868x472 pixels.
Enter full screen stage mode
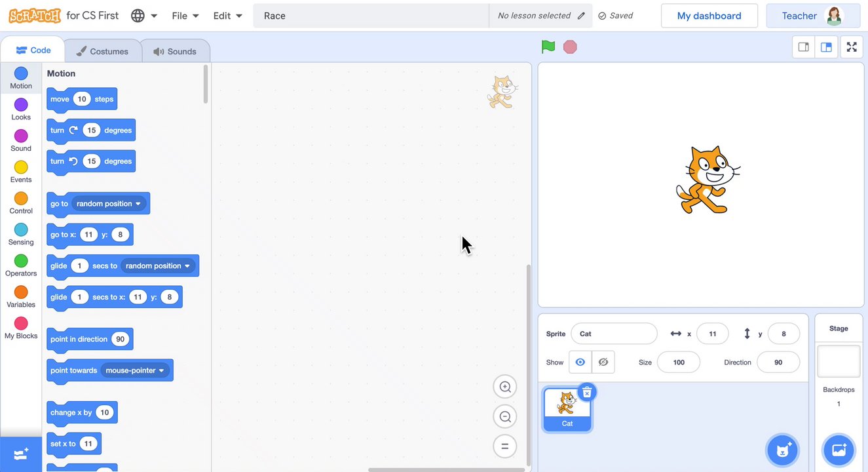(852, 47)
